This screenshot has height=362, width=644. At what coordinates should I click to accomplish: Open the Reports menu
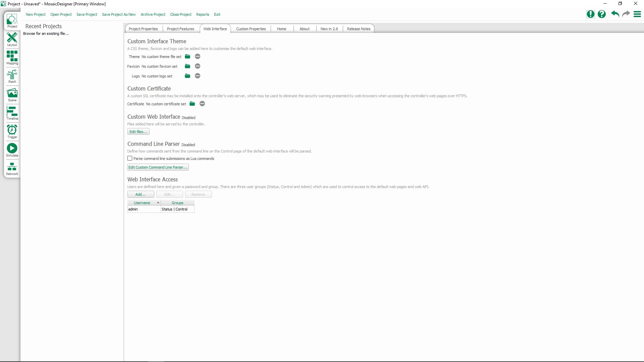[x=203, y=14]
